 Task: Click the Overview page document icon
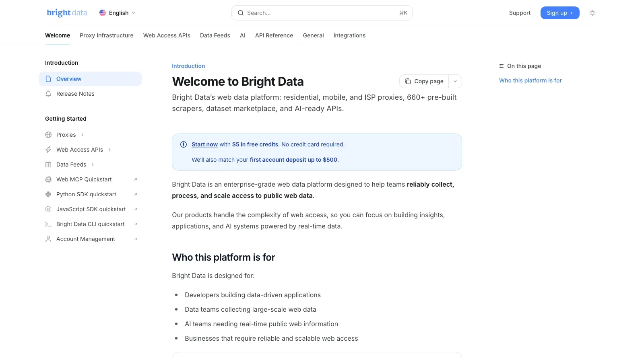(x=48, y=79)
